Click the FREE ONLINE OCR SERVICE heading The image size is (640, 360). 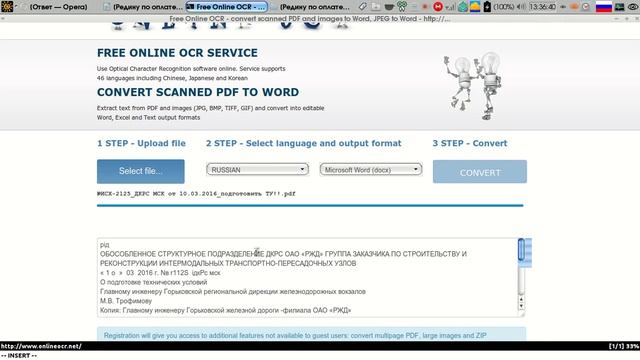tap(177, 53)
